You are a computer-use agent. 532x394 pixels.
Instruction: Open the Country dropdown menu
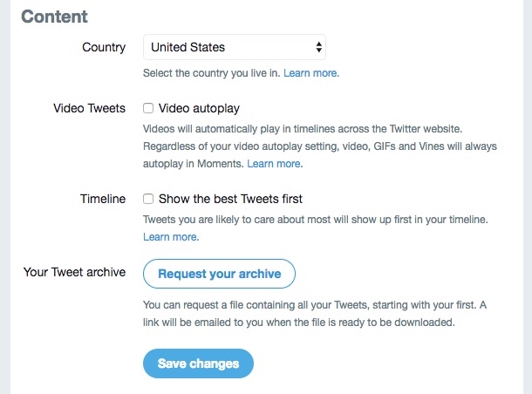pyautogui.click(x=234, y=47)
